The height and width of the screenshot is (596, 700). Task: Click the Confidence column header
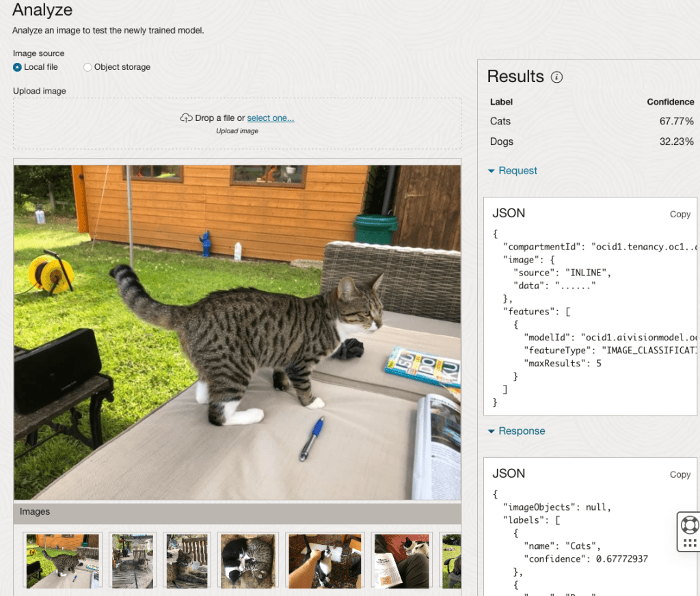pyautogui.click(x=670, y=102)
